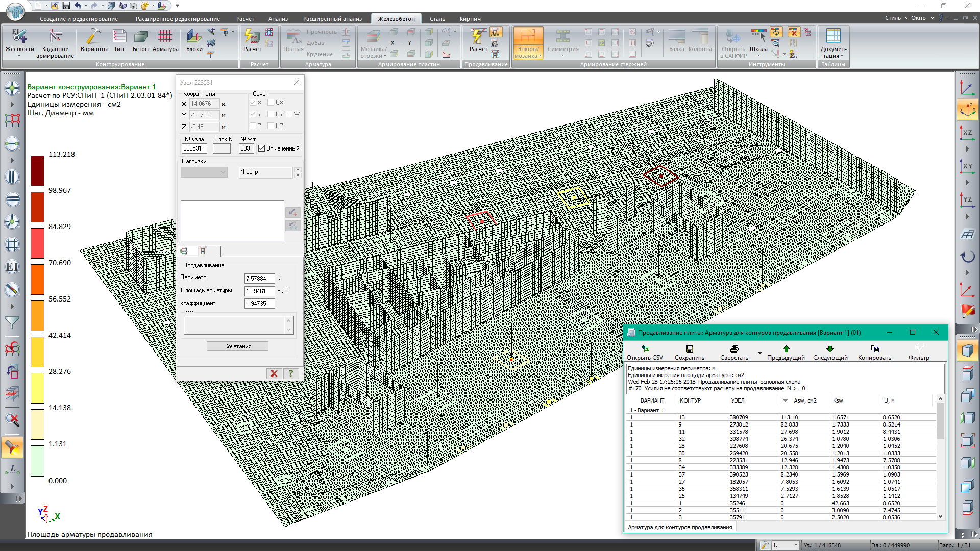Click the dark red 113.218 legend swatch
Screen dimensions: 980x551
(37, 171)
